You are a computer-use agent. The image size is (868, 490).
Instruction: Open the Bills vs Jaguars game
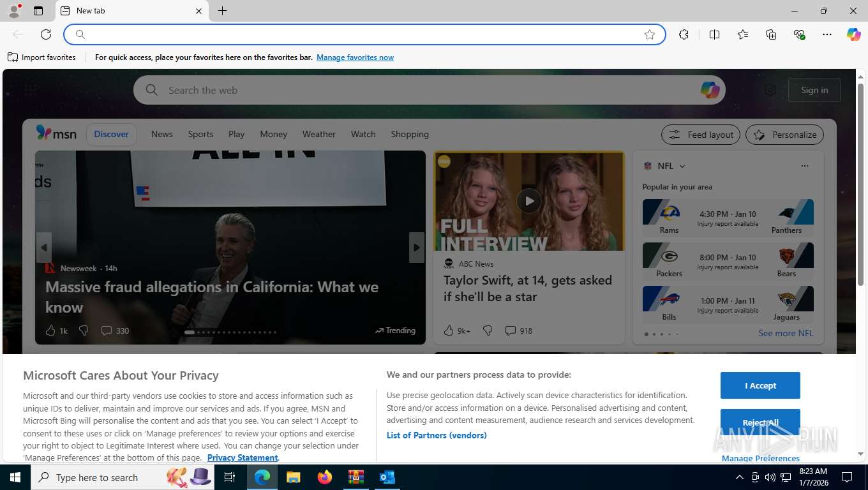728,305
